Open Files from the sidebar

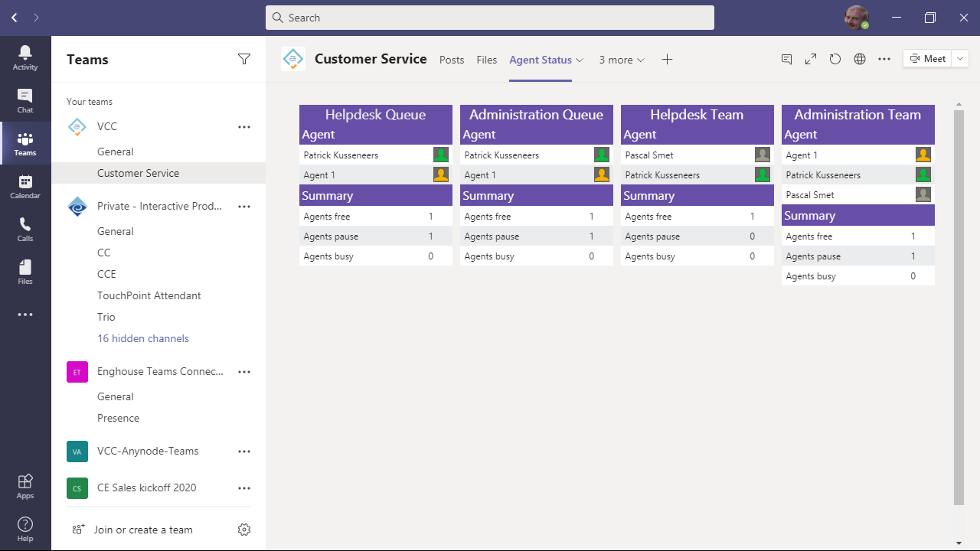click(25, 272)
